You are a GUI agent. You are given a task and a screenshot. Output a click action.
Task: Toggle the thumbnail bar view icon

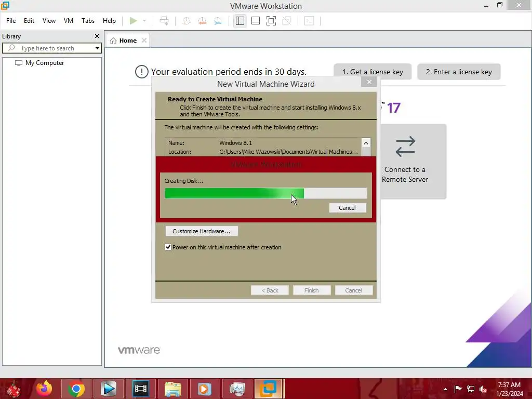point(256,21)
